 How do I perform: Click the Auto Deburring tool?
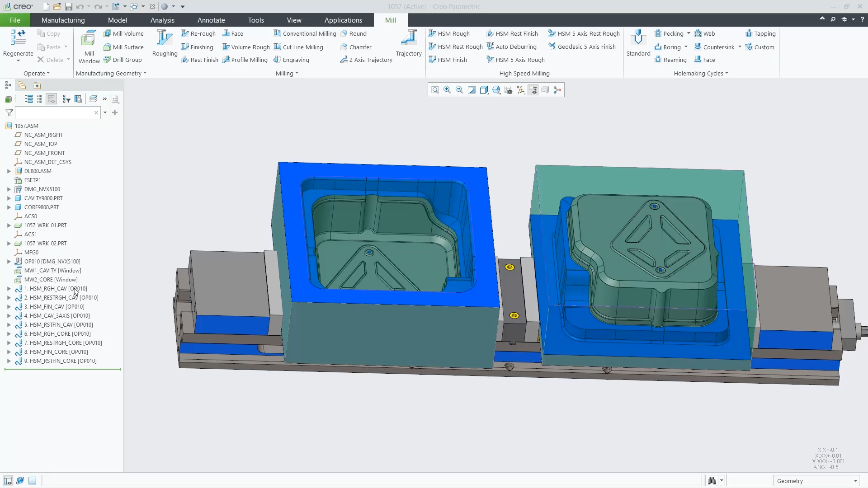coord(512,47)
